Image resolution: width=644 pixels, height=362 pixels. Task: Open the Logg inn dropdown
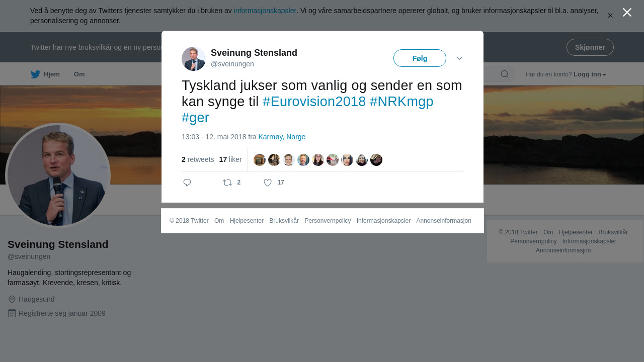tap(590, 74)
